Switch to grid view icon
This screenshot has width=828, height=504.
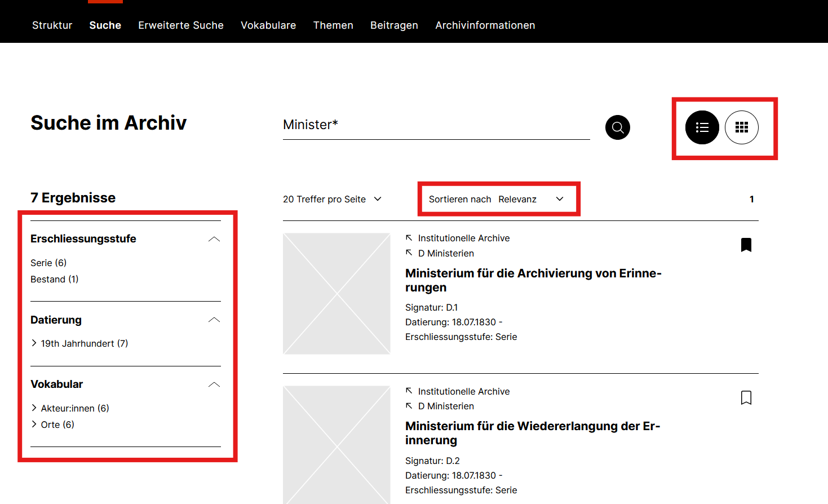(742, 127)
